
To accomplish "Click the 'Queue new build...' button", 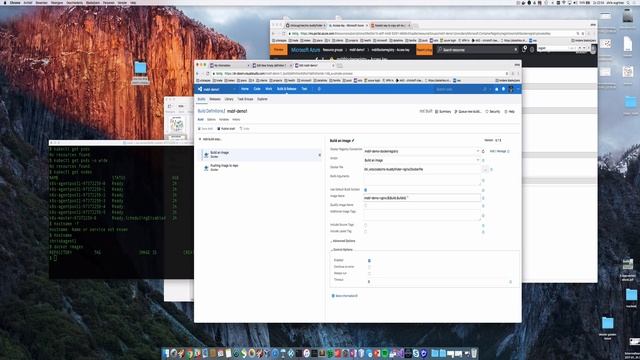I will pyautogui.click(x=468, y=111).
